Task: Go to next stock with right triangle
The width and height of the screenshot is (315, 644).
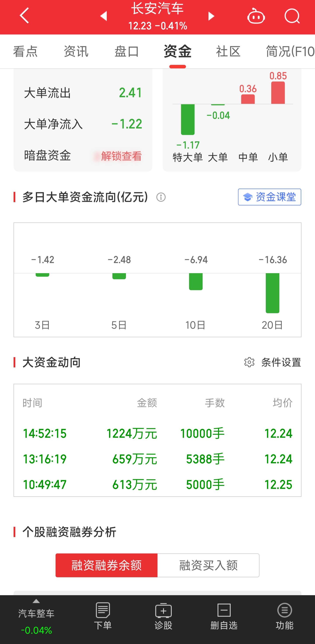Action: pos(211,16)
